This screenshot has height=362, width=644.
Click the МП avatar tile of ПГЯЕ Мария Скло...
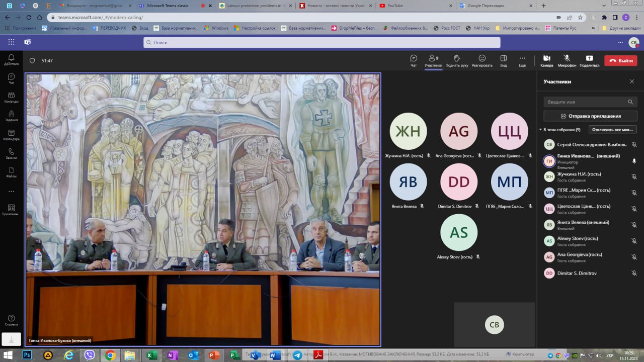click(509, 182)
